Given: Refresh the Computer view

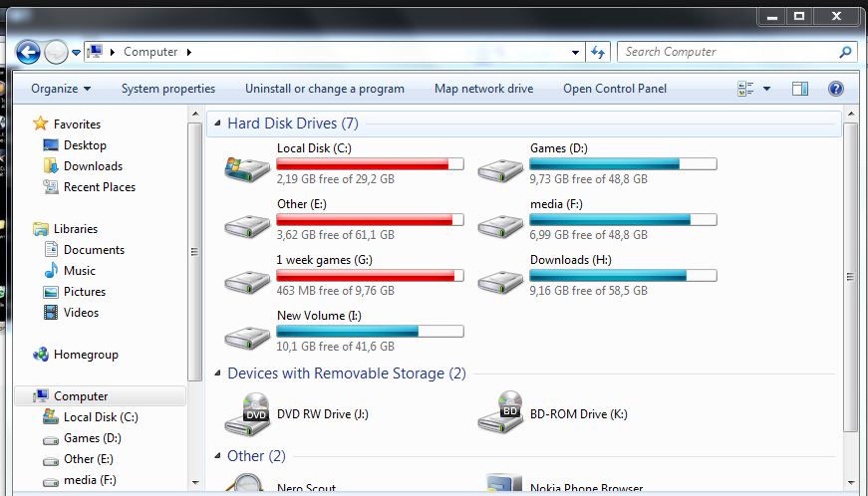Looking at the screenshot, I should (598, 52).
